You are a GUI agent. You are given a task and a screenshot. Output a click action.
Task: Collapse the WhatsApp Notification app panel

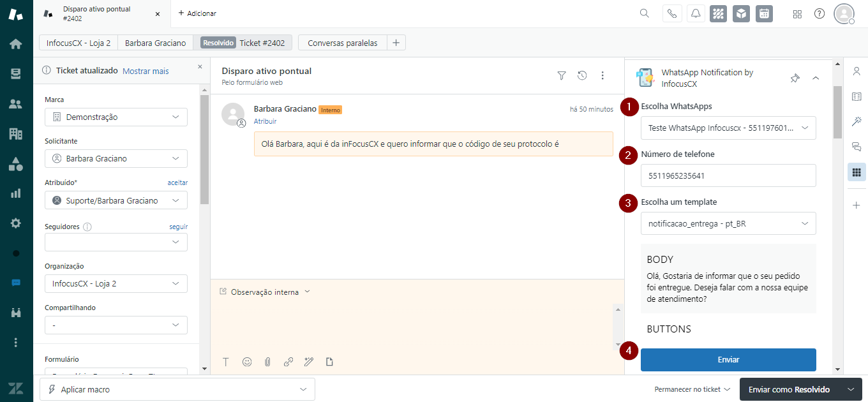tap(816, 78)
